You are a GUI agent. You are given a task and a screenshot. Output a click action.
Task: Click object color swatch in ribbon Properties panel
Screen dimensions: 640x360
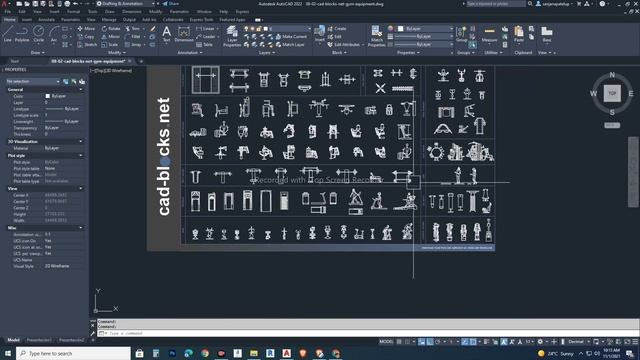tap(400, 29)
